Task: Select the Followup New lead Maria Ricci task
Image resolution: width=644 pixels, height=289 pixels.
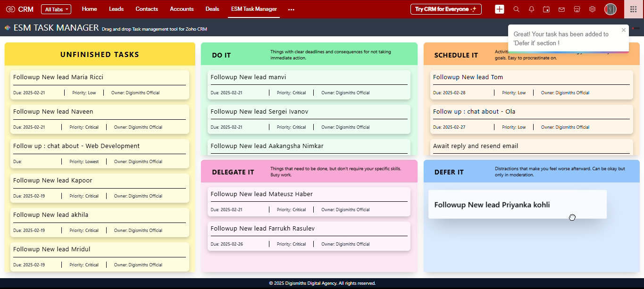Action: (99, 84)
